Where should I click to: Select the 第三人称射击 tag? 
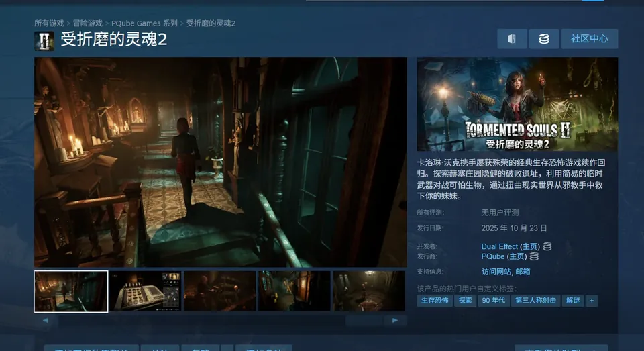(x=535, y=301)
